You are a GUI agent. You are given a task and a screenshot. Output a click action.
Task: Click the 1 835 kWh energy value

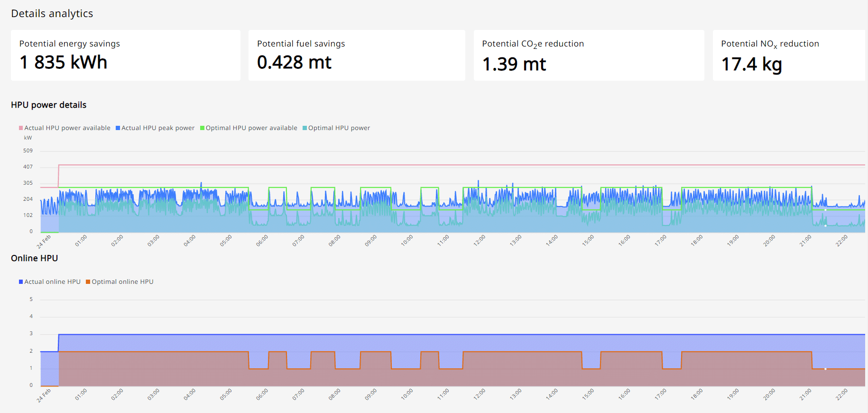(64, 63)
